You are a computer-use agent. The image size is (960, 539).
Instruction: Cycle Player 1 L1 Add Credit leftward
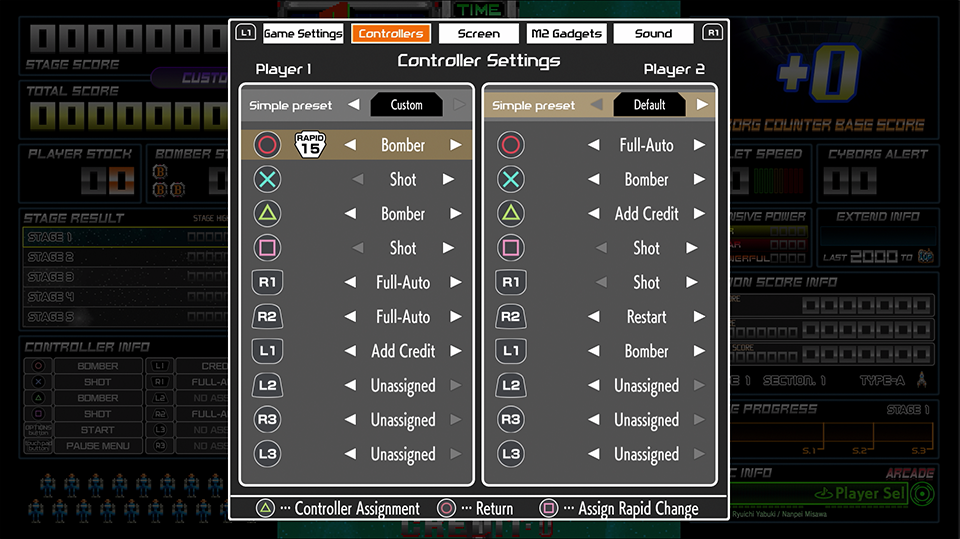click(350, 351)
